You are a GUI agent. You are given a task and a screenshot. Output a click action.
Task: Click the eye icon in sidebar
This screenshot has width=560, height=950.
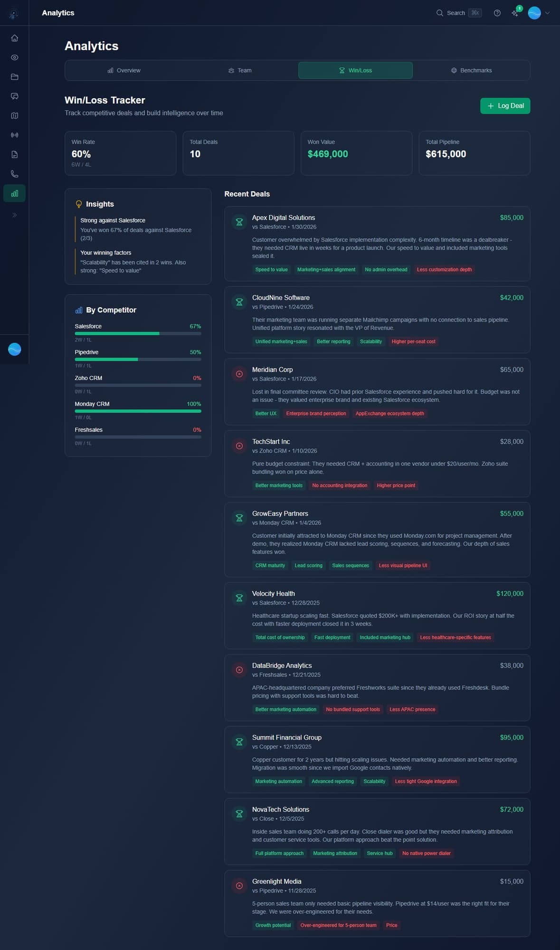(14, 57)
